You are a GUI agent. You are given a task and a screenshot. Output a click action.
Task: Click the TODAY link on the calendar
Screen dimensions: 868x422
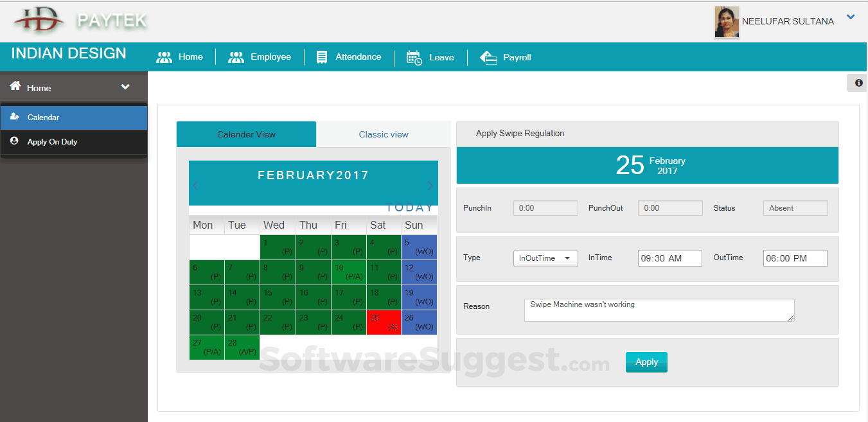coord(410,207)
